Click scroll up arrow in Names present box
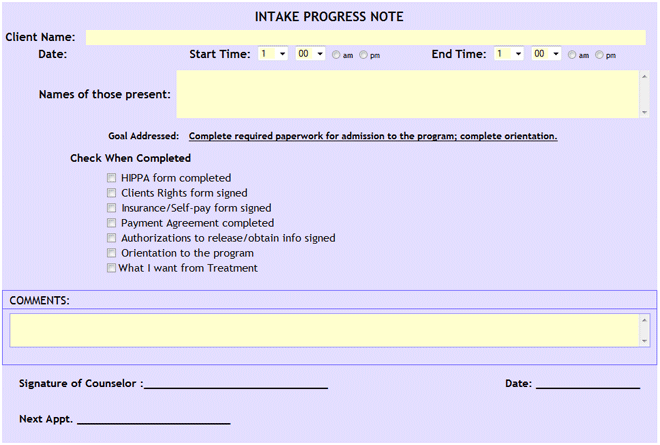Viewport: 660px width, 445px height. click(x=644, y=77)
